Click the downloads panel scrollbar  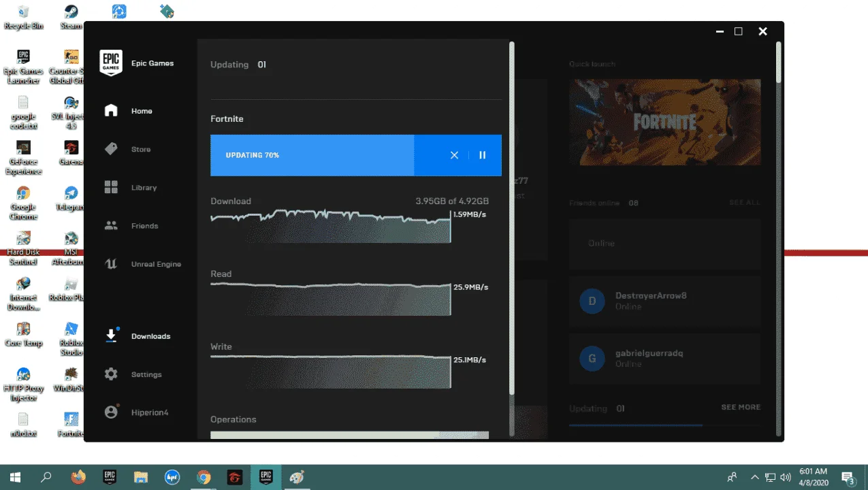coord(512,218)
